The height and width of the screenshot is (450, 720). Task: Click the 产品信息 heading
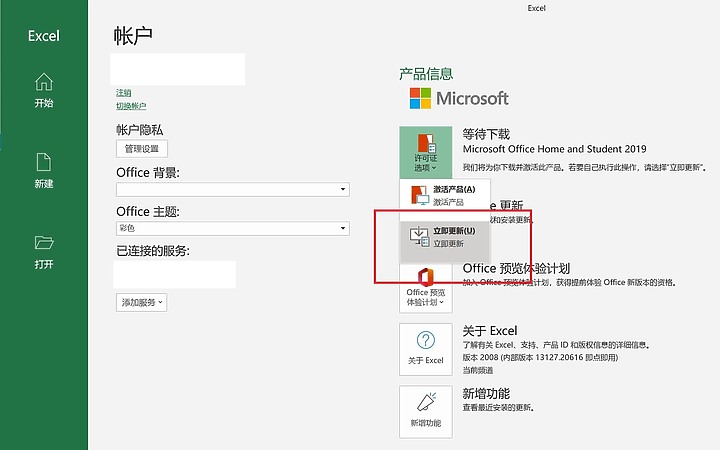(x=426, y=74)
